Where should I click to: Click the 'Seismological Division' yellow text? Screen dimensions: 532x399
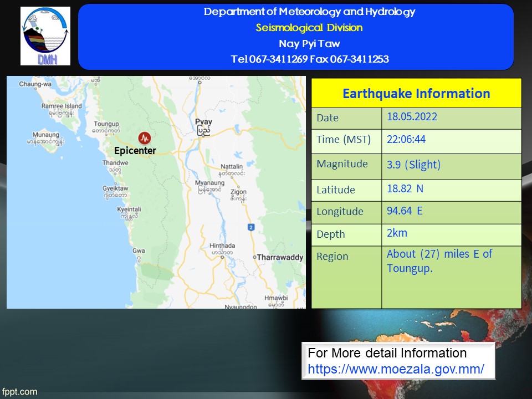(x=309, y=28)
